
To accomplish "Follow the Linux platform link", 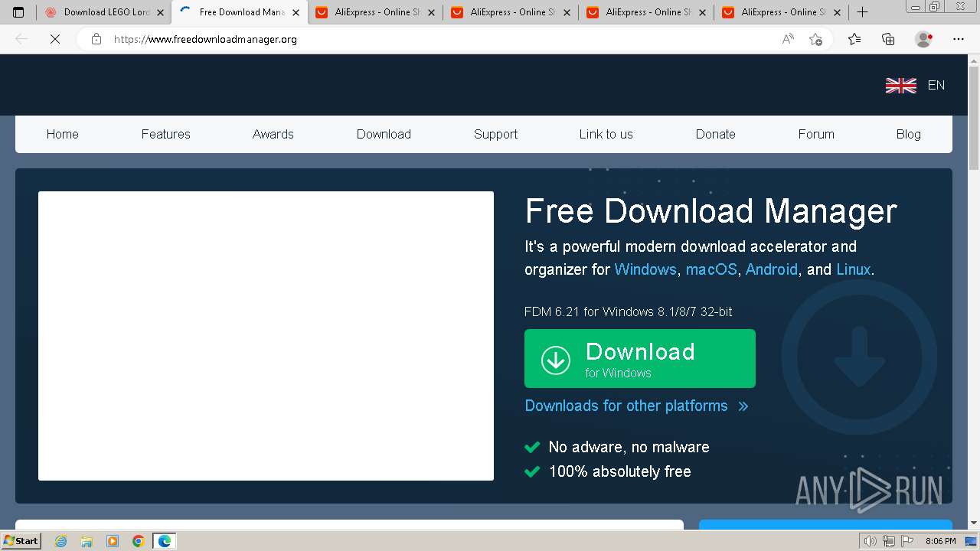I will [854, 269].
